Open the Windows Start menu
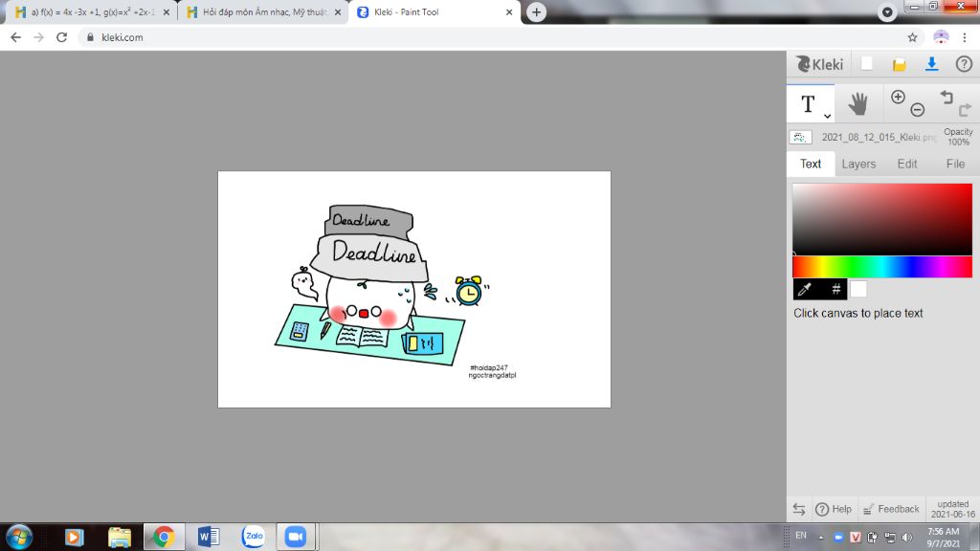The width and height of the screenshot is (980, 551). coord(19,537)
